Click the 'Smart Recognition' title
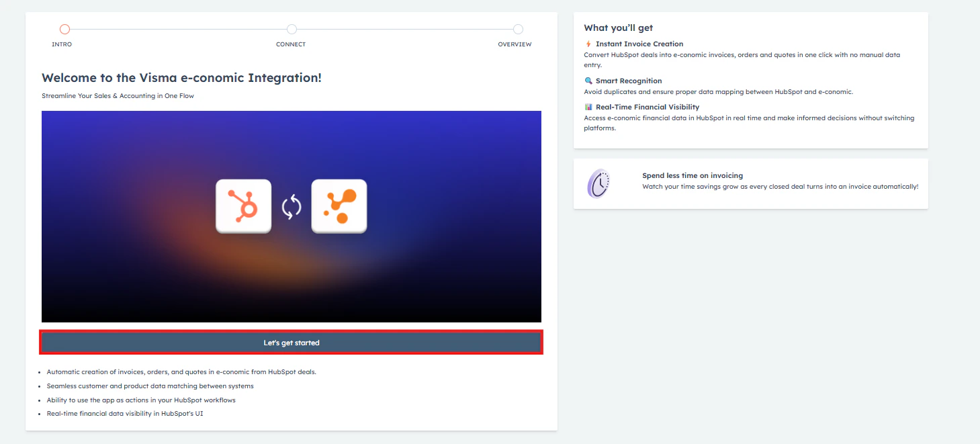 tap(629, 81)
